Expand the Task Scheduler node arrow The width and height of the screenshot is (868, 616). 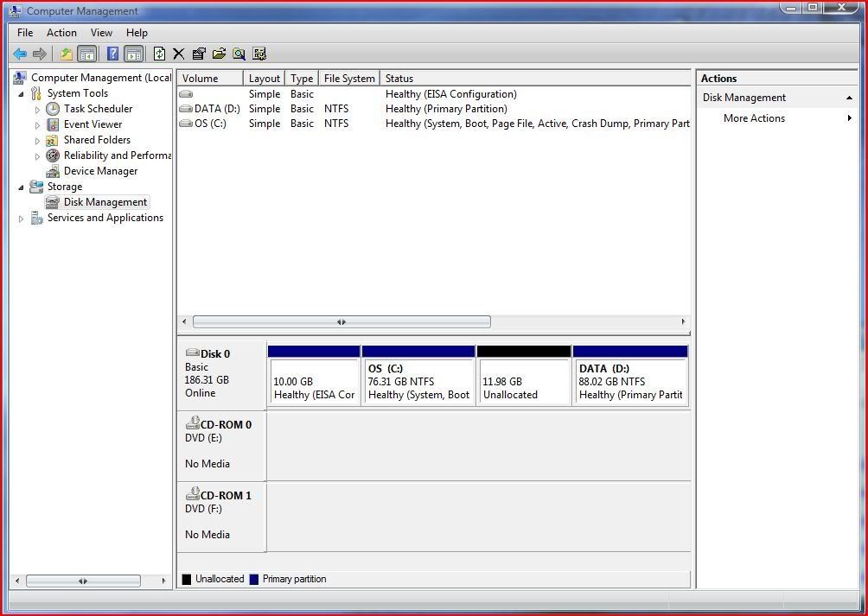pyautogui.click(x=38, y=110)
